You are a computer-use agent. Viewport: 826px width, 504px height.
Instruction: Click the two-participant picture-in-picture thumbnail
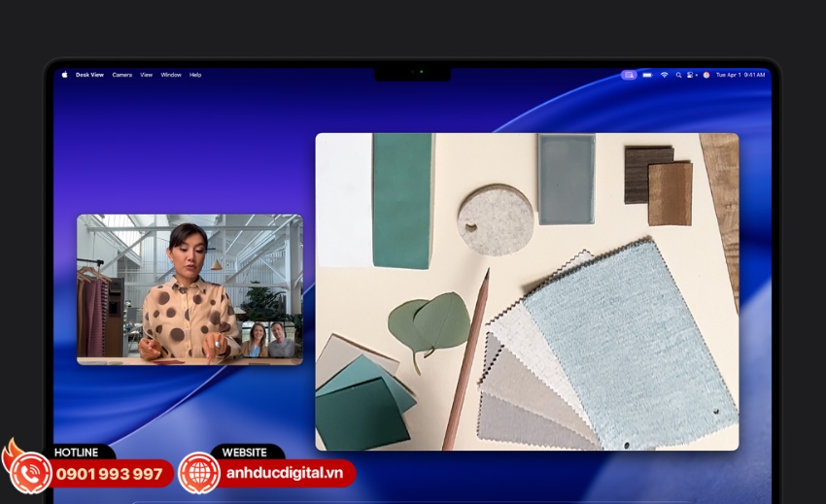click(x=269, y=340)
